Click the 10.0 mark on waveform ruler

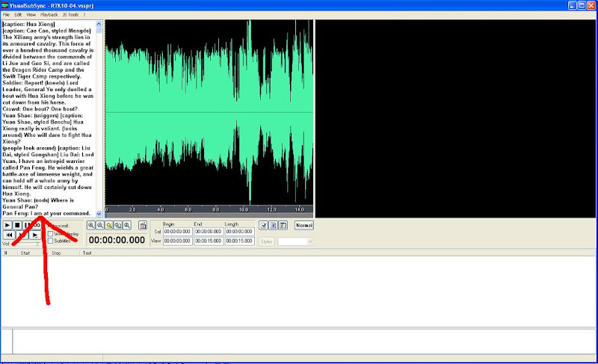(x=244, y=209)
